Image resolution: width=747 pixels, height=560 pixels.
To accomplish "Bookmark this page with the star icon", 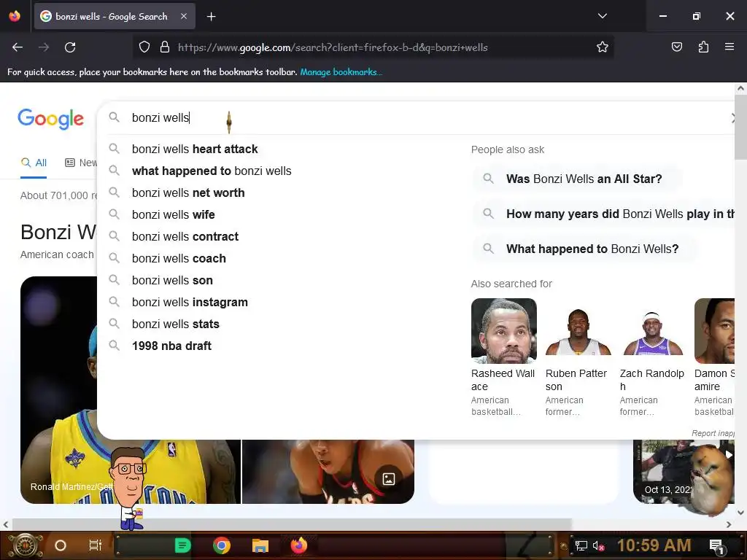I will pyautogui.click(x=602, y=47).
